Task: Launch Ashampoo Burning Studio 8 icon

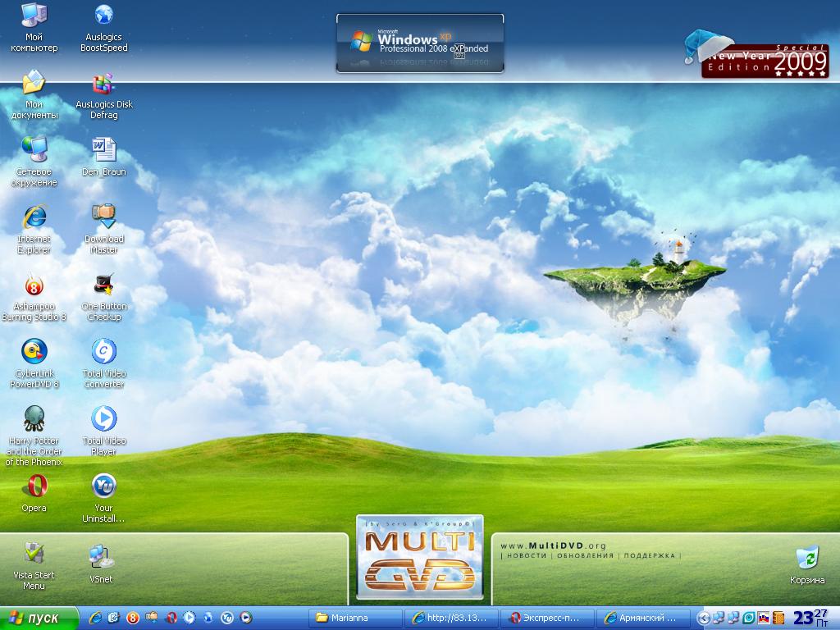Action: (34, 286)
